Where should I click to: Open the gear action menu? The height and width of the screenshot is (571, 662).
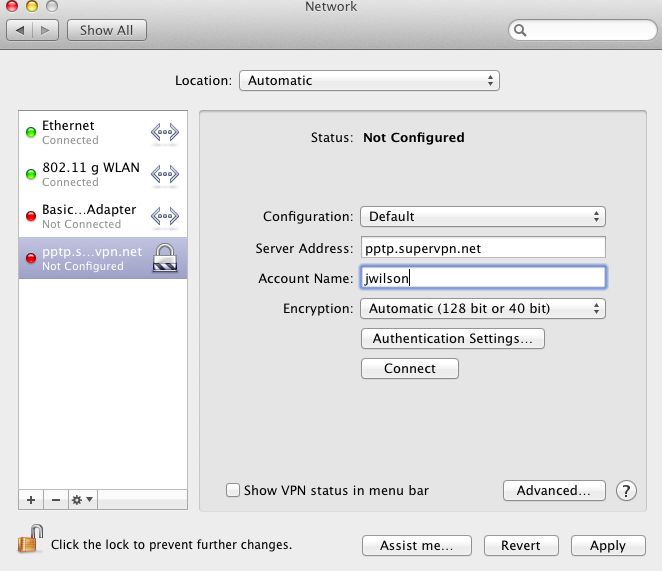[83, 500]
